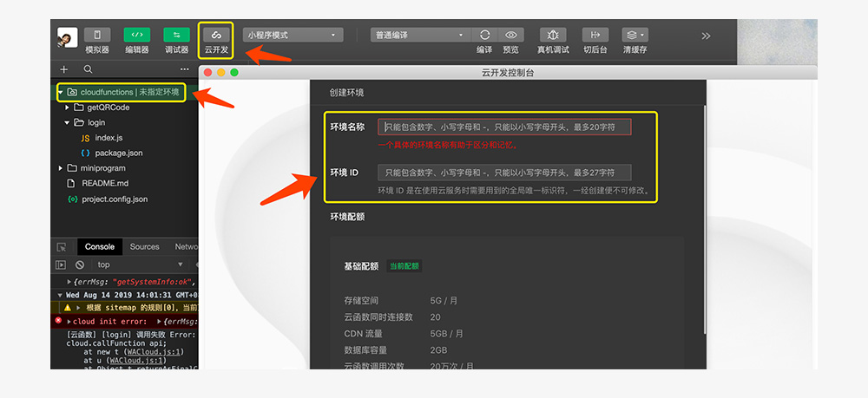The width and height of the screenshot is (868, 398).
Task: Open project.config.json in the file tree
Action: click(x=115, y=199)
